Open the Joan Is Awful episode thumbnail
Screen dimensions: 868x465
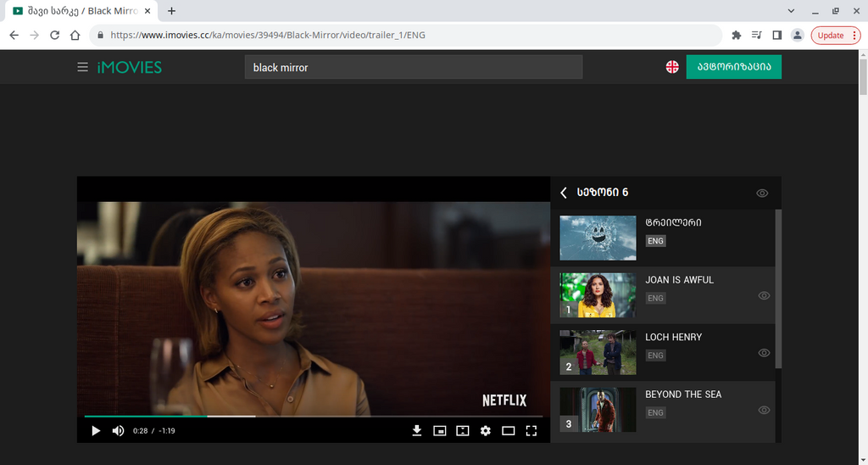coord(598,294)
